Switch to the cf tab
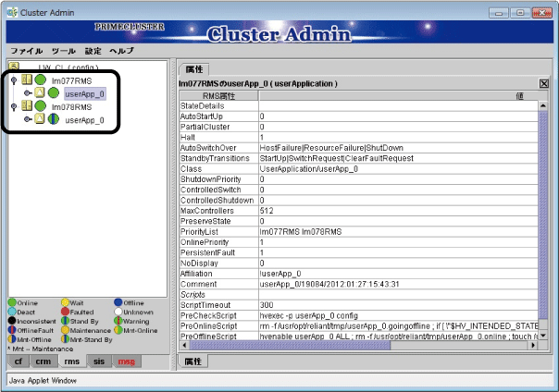 17,361
